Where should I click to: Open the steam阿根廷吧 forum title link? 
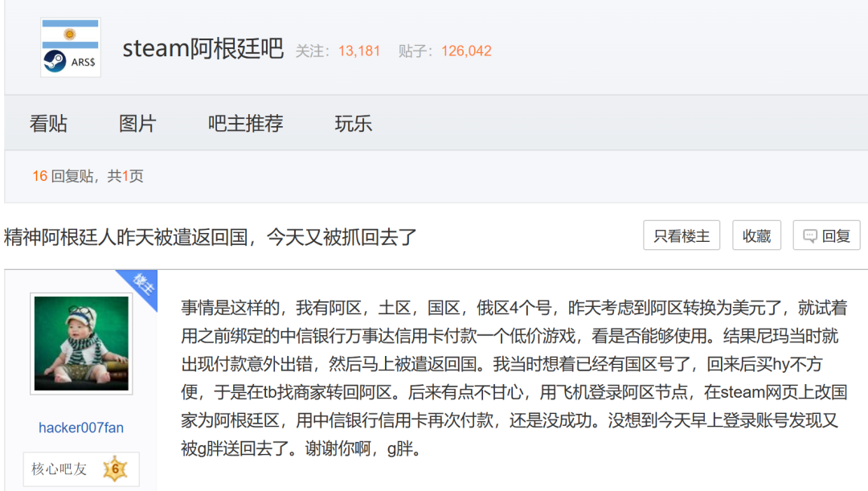click(203, 49)
